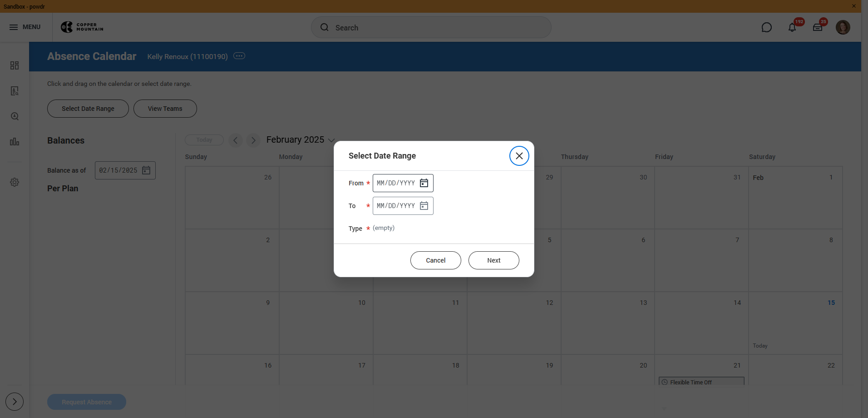
Task: Open the magnifier zoom sidebar icon
Action: point(15,116)
